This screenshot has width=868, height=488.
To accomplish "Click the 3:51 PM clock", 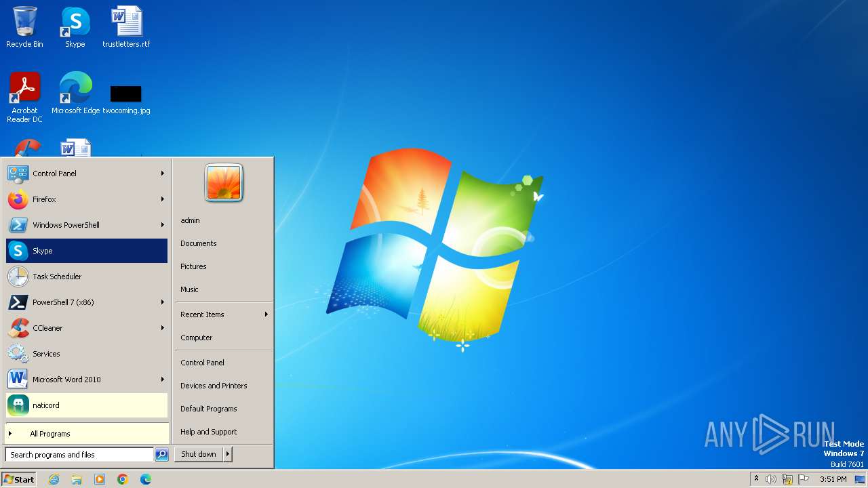I will point(833,479).
